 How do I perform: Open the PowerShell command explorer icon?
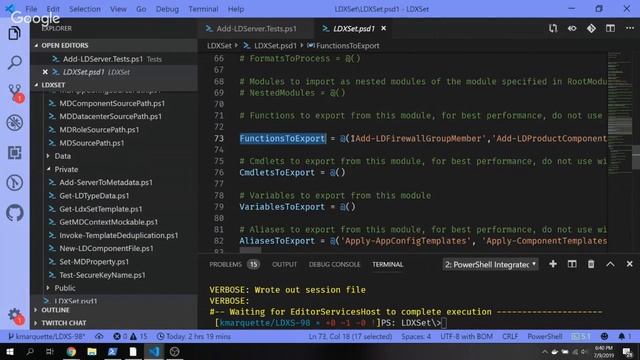coord(14,182)
